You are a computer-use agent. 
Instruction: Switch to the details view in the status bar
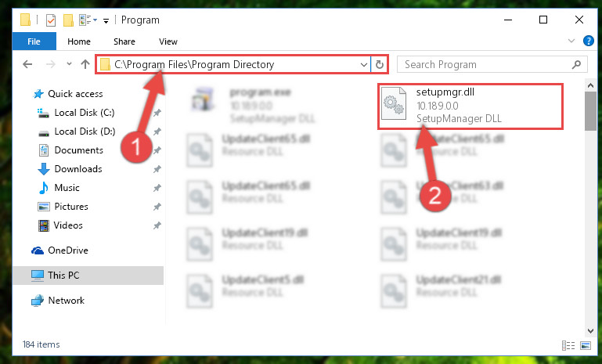click(568, 345)
